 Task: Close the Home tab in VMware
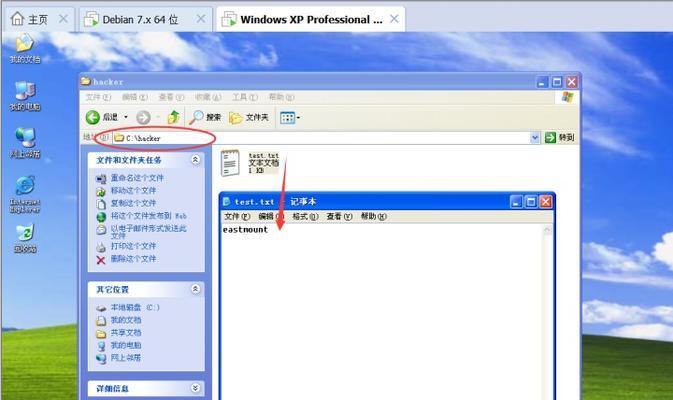(63, 18)
